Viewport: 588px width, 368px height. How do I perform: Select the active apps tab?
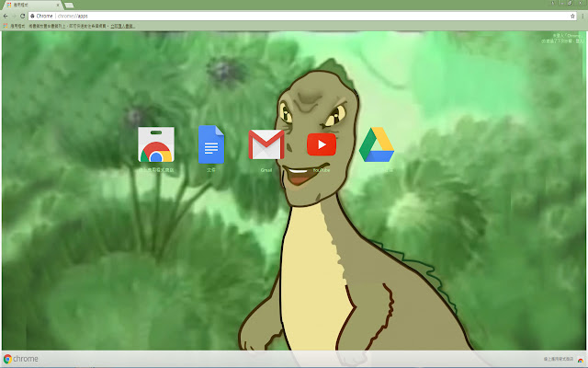tap(32, 5)
